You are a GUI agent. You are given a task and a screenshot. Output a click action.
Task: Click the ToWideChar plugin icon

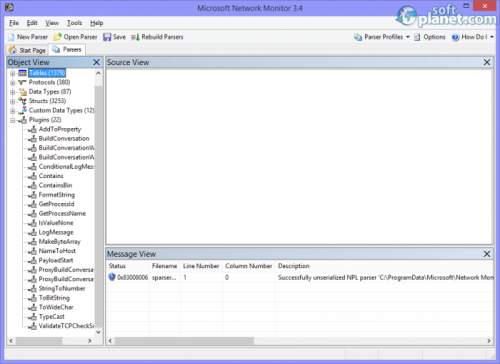click(x=32, y=307)
